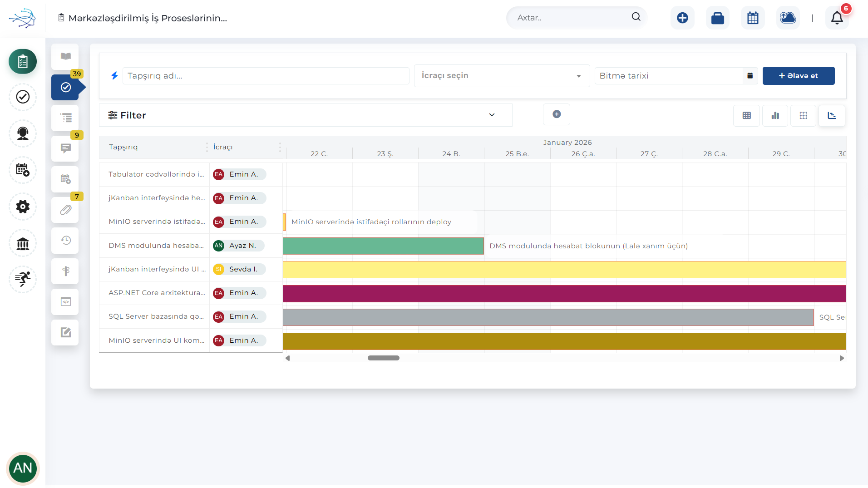Click the blue plus circle in header
The image size is (868, 488).
[682, 18]
